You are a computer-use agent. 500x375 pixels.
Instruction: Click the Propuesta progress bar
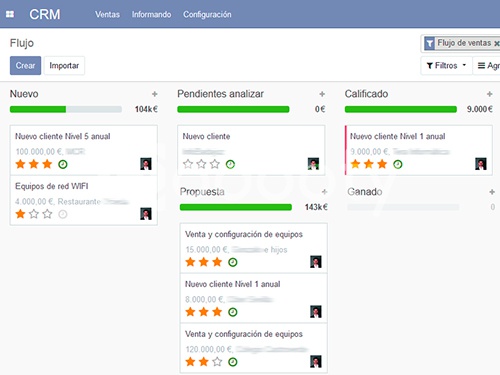(x=236, y=207)
